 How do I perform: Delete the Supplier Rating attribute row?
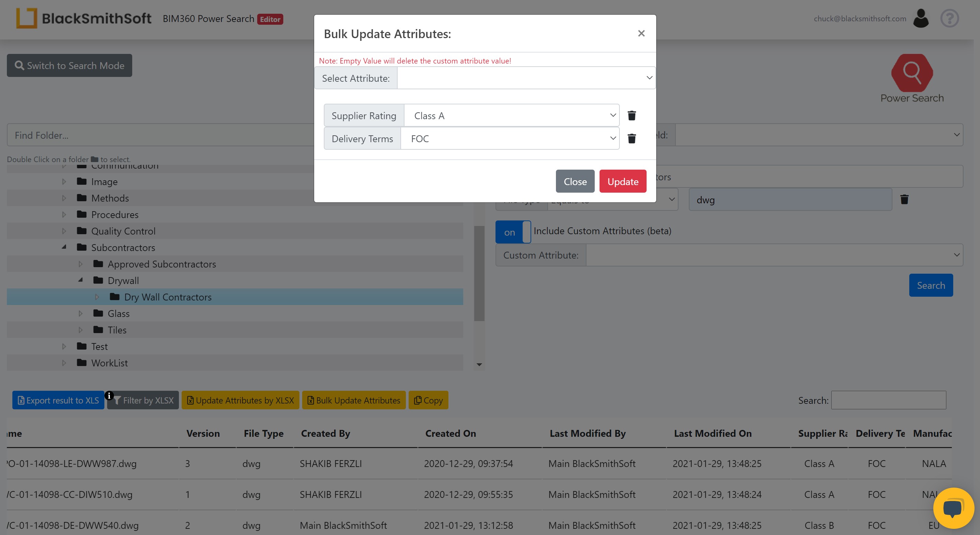(631, 115)
